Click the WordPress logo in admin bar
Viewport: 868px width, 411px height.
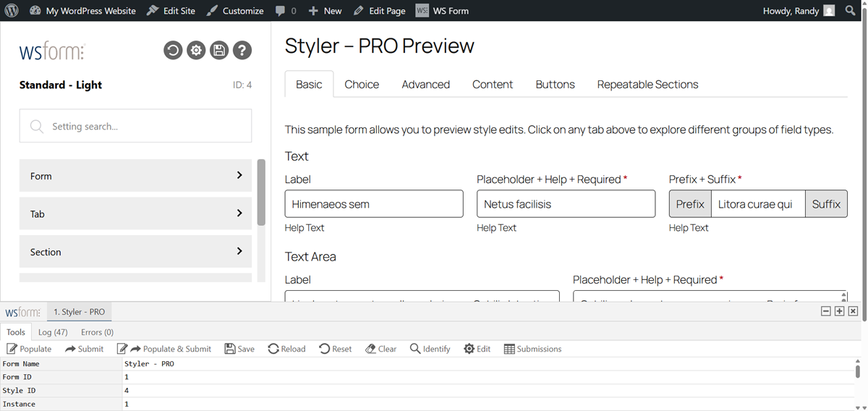[12, 11]
